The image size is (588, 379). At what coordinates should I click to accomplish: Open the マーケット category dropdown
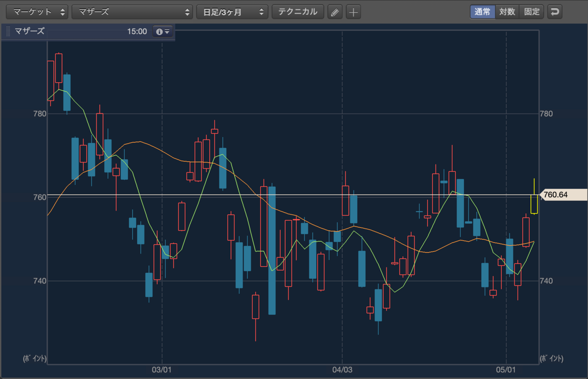tap(37, 12)
